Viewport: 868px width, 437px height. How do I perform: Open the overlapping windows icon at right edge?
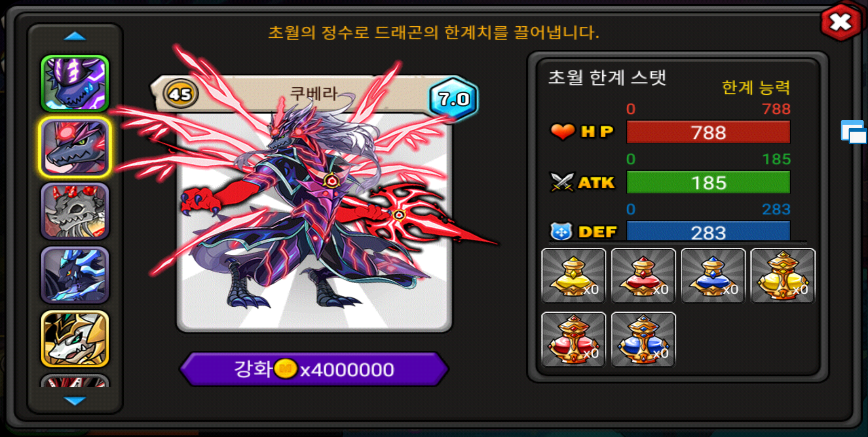pos(853,132)
